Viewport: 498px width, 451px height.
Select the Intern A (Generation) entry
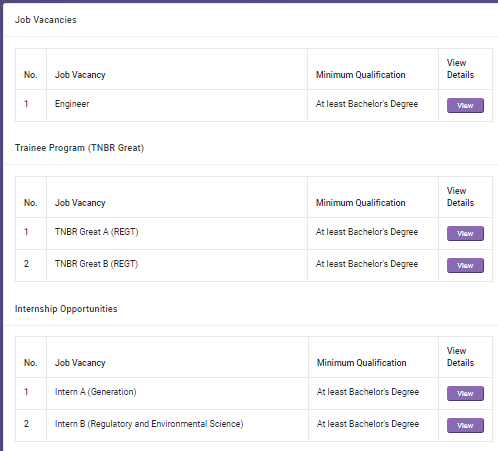[x=96, y=392]
